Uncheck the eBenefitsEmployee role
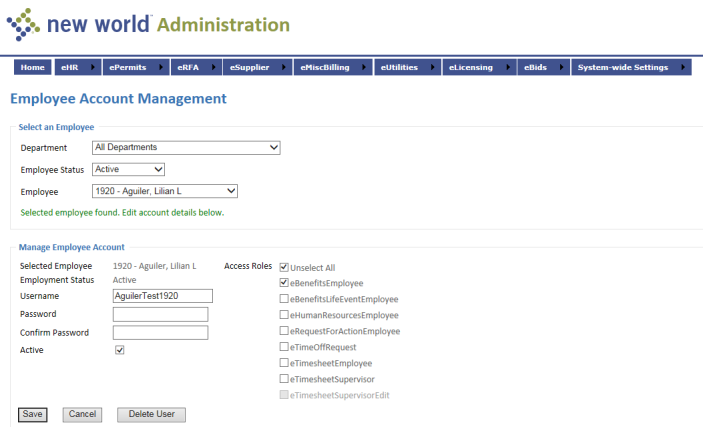The width and height of the screenshot is (703, 427). click(284, 283)
